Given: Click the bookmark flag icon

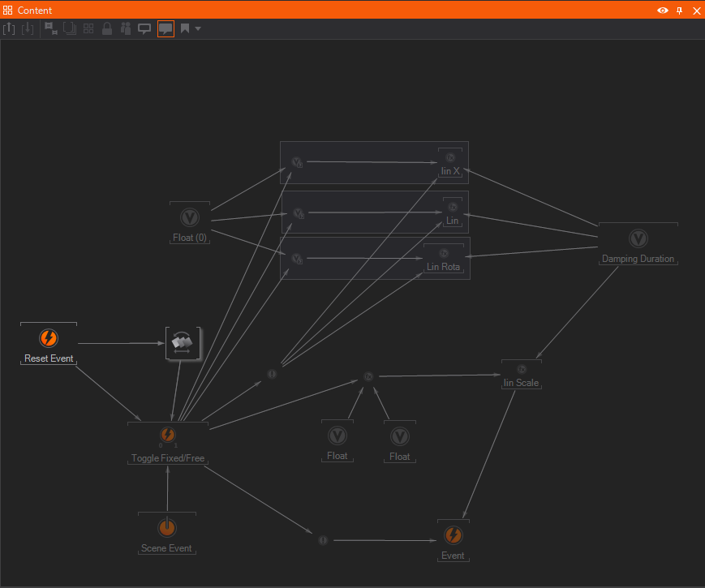Looking at the screenshot, I should coord(185,28).
